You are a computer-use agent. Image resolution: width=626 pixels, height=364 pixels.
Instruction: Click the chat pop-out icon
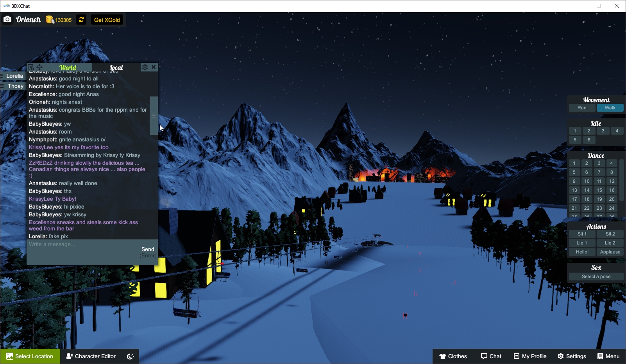tap(31, 67)
